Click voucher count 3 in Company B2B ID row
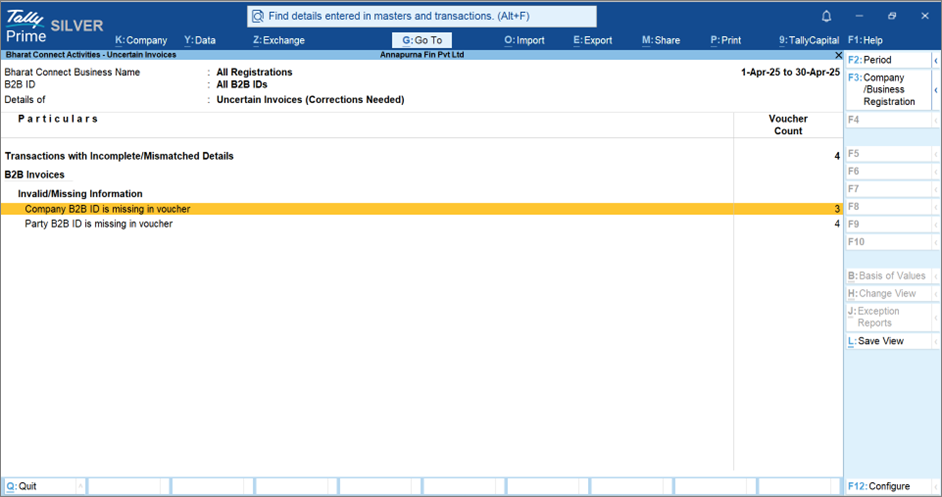The width and height of the screenshot is (942, 497). pyautogui.click(x=837, y=209)
